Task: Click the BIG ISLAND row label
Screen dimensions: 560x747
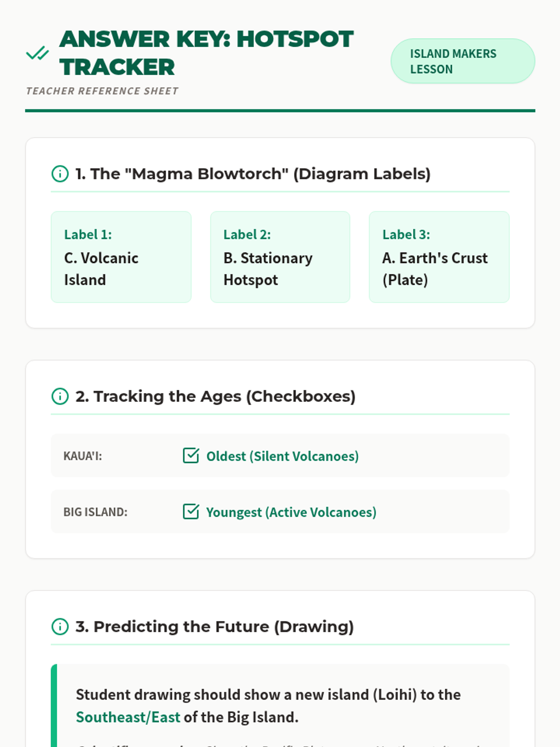Action: tap(95, 512)
